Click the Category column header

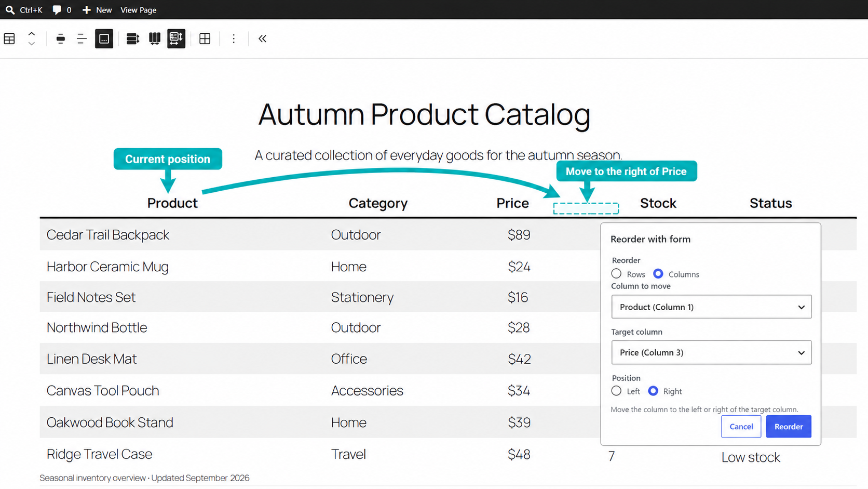click(x=378, y=203)
